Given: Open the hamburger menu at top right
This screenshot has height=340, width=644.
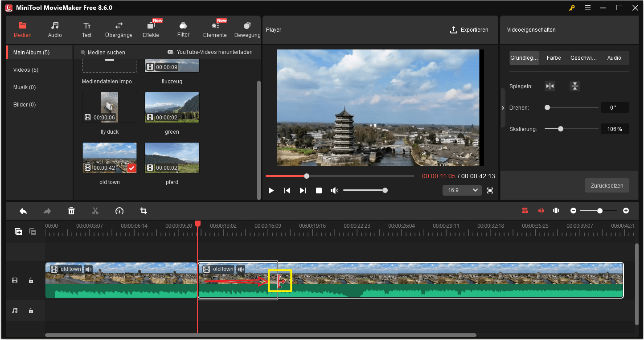Looking at the screenshot, I should (587, 8).
